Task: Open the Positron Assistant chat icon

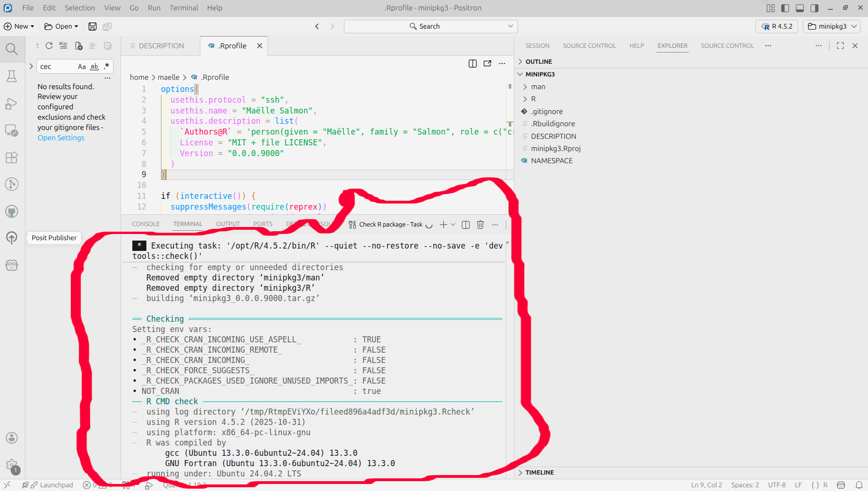Action: (12, 265)
